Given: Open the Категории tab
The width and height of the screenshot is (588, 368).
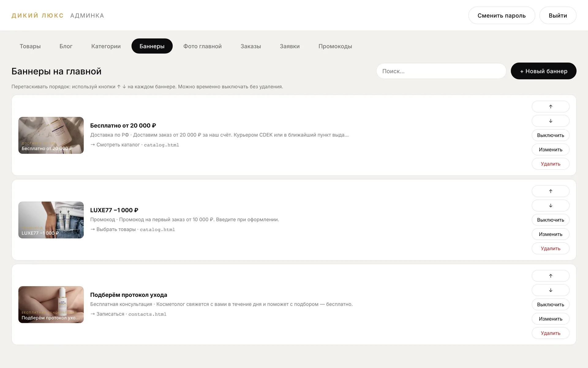Looking at the screenshot, I should [x=106, y=46].
